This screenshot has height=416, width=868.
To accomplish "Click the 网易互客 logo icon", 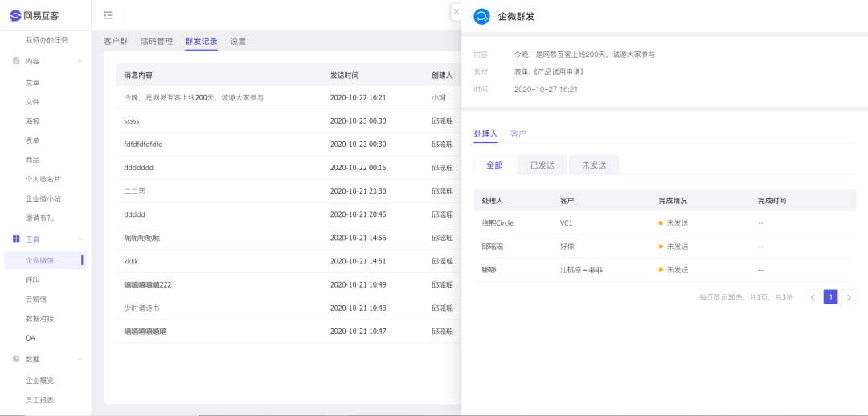I will click(x=16, y=15).
